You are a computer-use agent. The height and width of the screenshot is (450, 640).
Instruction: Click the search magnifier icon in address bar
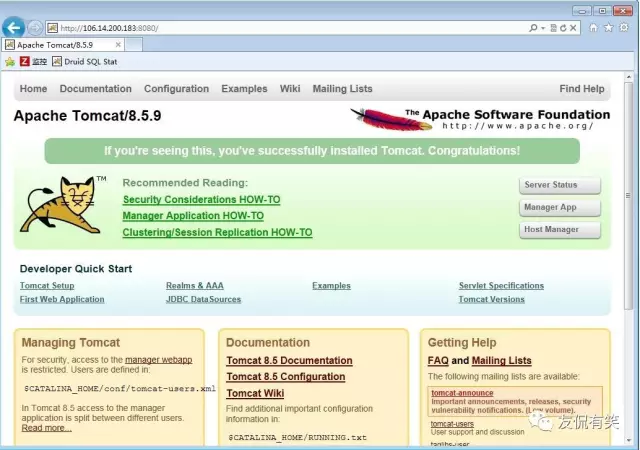click(533, 28)
